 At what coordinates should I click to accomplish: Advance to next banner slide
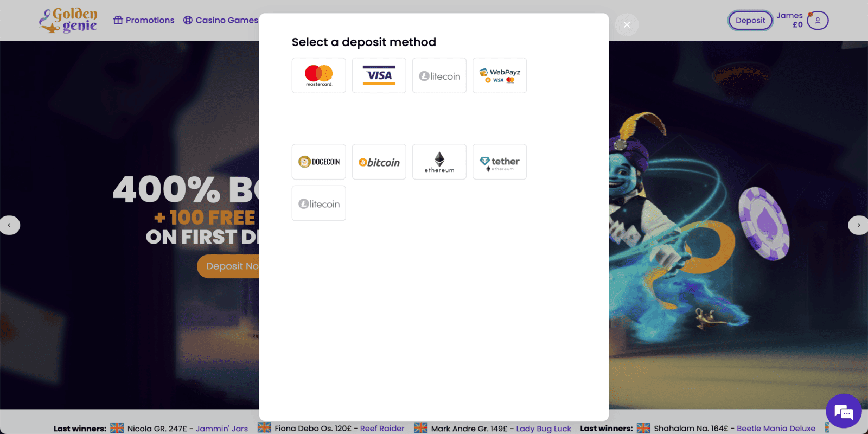(858, 225)
